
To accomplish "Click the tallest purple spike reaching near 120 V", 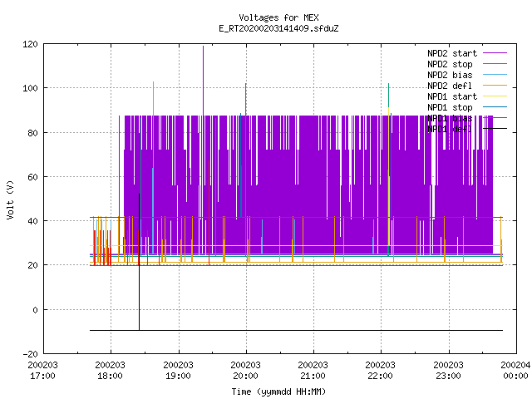I will pyautogui.click(x=203, y=80).
